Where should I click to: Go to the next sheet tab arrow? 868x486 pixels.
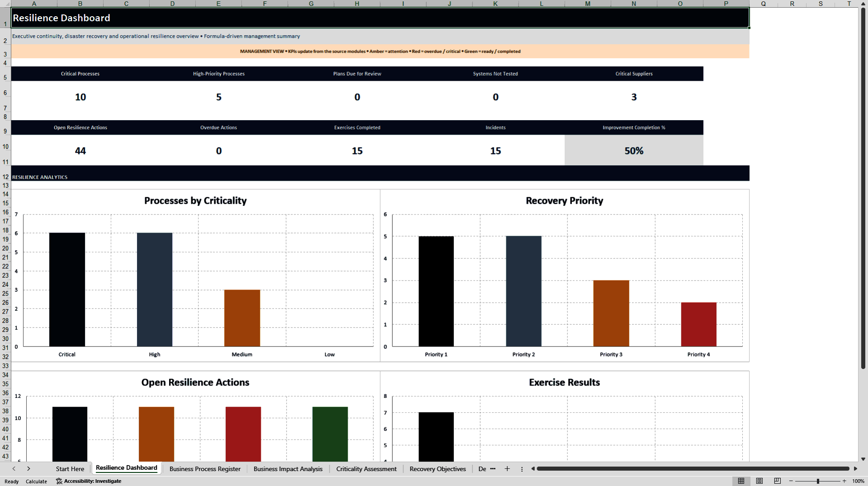(28, 469)
